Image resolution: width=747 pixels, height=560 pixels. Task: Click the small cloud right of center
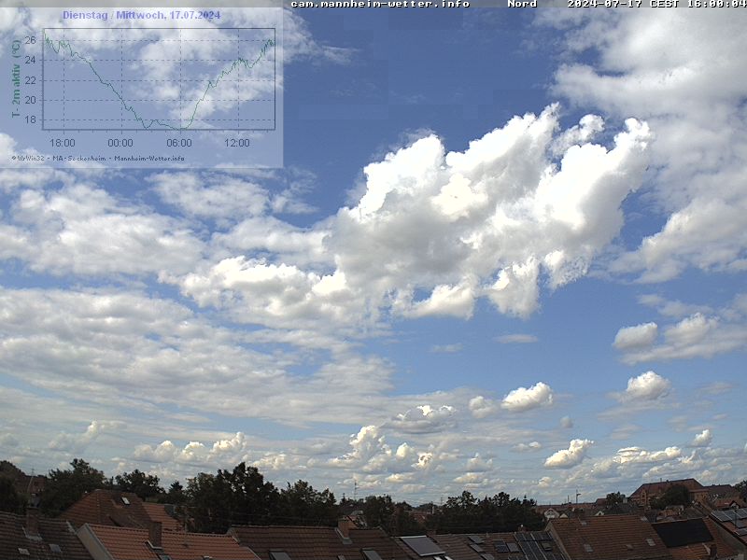point(528,397)
